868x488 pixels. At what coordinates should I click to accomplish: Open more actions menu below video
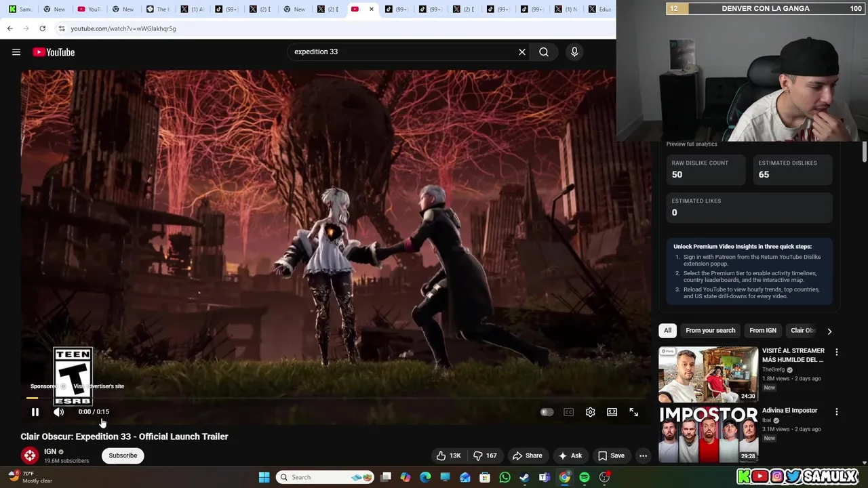click(643, 455)
